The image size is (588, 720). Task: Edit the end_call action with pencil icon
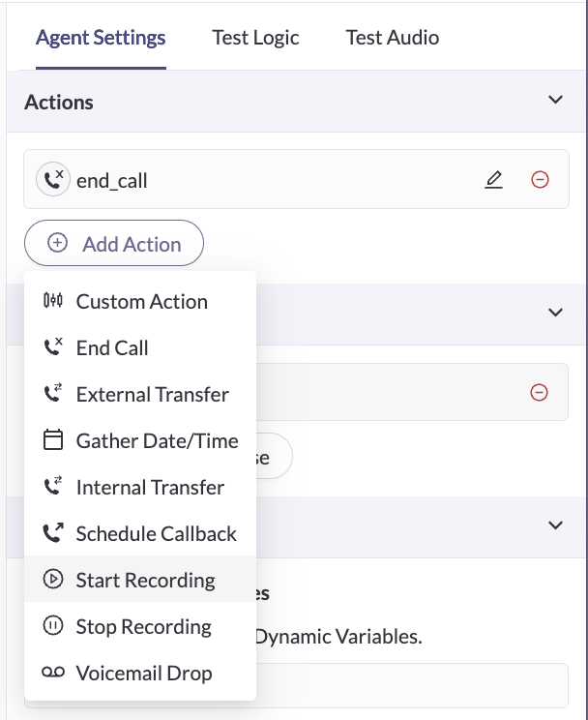(493, 180)
